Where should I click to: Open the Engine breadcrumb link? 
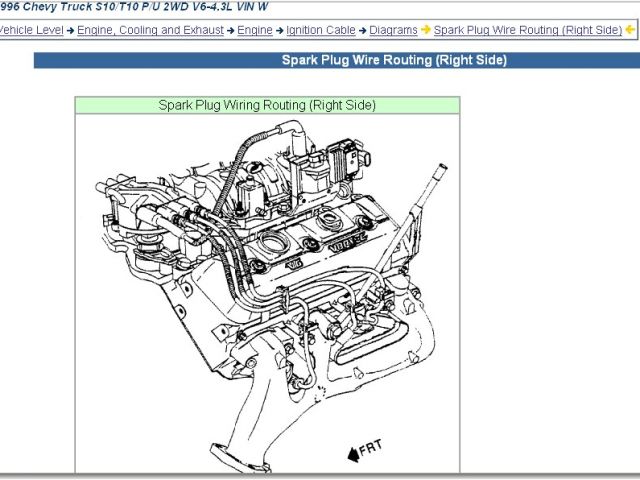255,30
